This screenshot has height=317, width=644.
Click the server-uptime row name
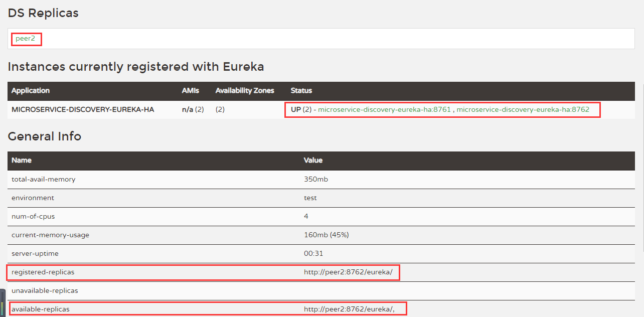click(x=35, y=254)
